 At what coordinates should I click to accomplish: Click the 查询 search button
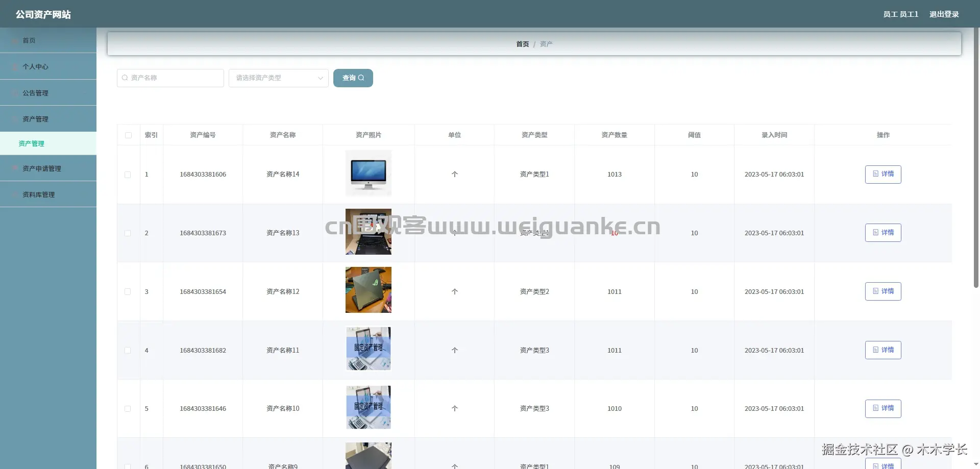353,78
